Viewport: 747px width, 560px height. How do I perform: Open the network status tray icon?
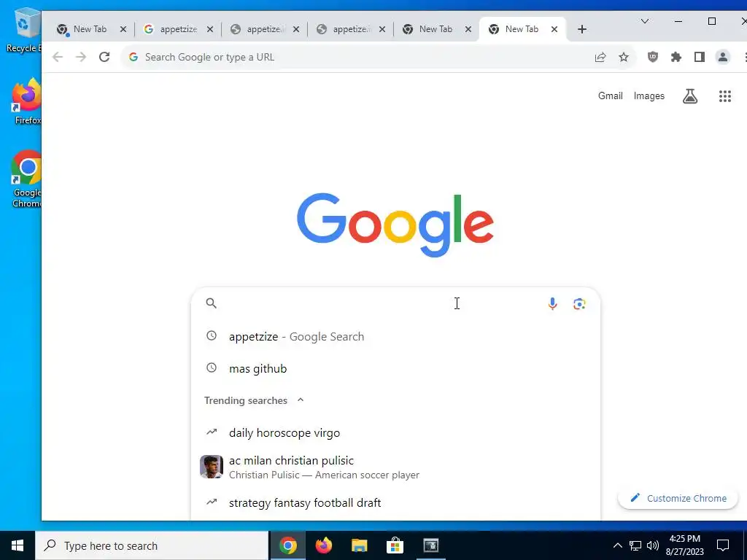tap(635, 545)
